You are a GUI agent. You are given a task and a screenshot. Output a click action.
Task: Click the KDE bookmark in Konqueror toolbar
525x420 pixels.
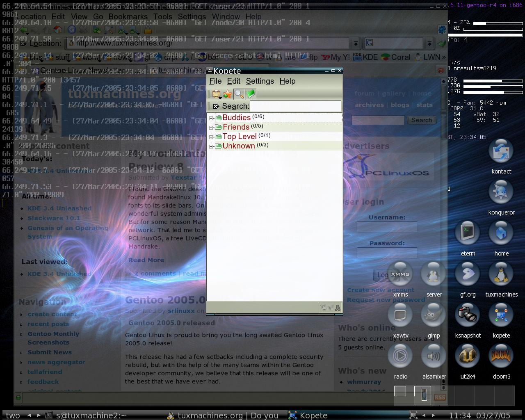(365, 57)
